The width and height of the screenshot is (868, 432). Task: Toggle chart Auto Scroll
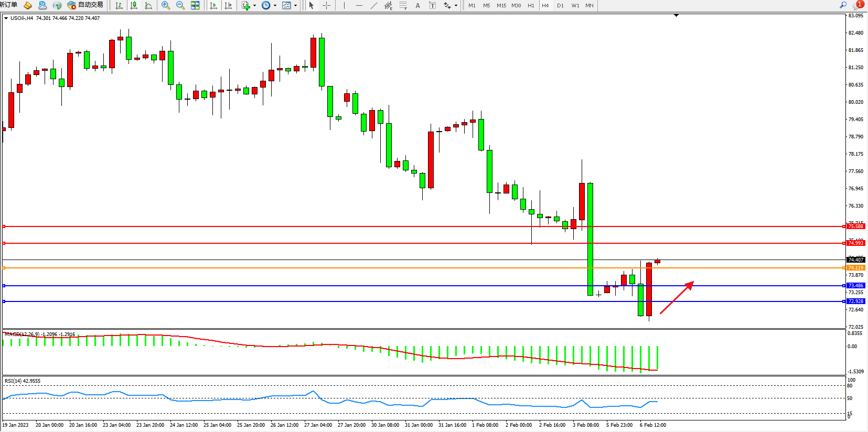(x=213, y=5)
